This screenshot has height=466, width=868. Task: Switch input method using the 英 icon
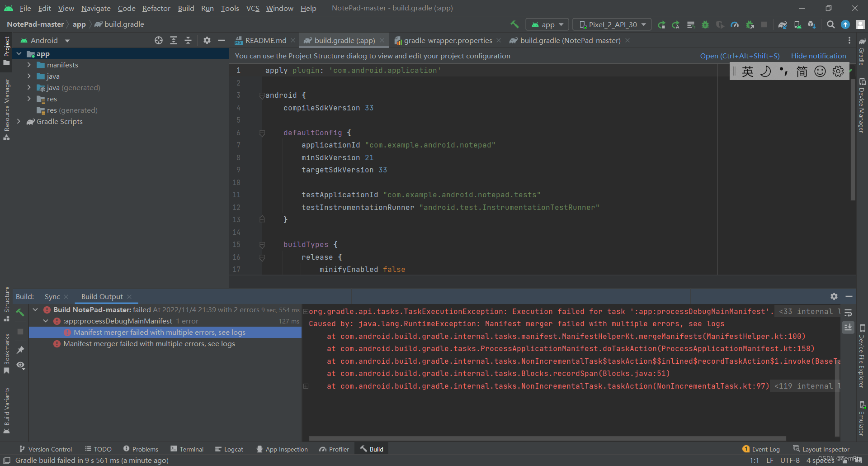coord(748,71)
